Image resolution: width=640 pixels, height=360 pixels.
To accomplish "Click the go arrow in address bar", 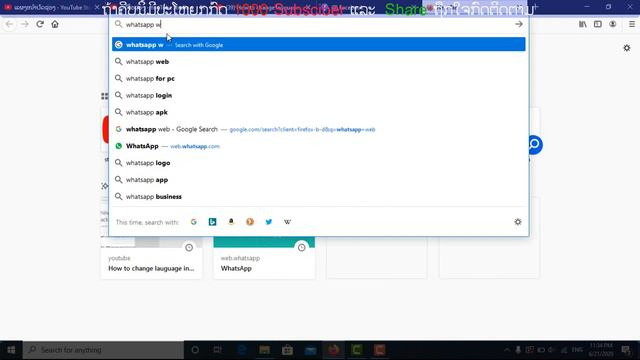I will [x=519, y=24].
